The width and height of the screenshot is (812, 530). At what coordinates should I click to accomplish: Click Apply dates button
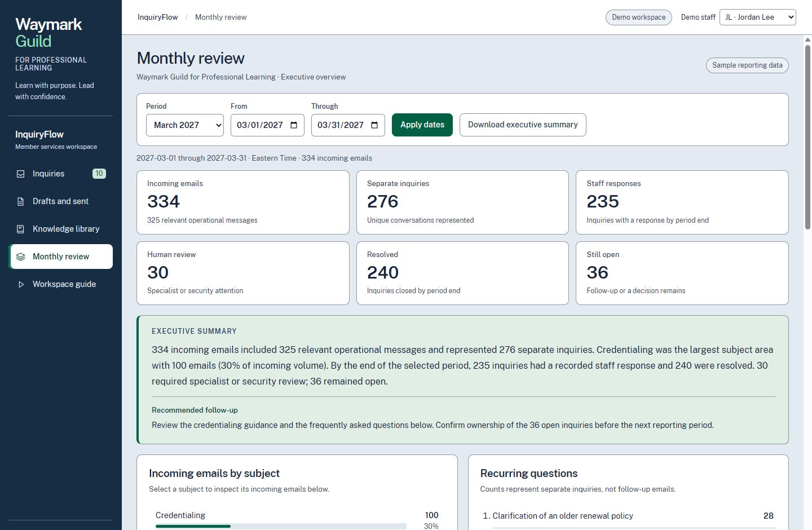tap(422, 125)
